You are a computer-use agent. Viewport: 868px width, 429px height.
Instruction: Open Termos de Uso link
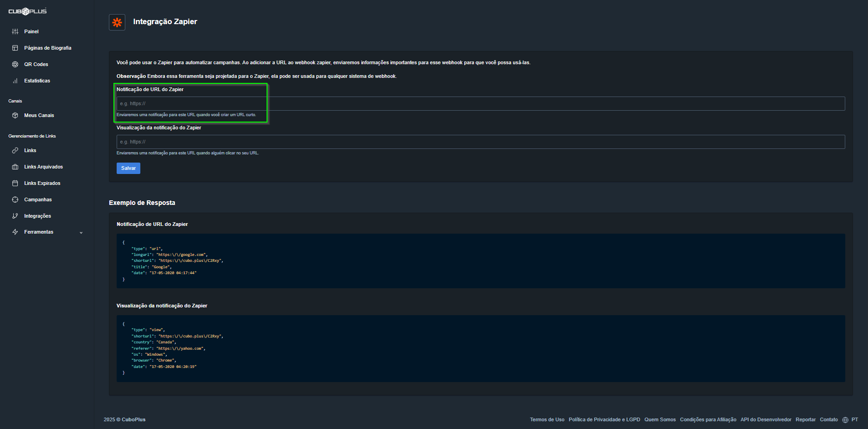(547, 420)
